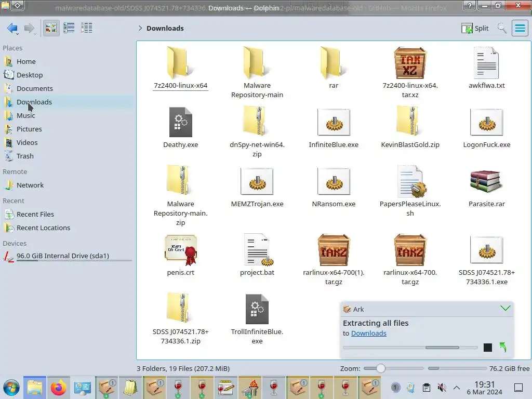Select the Malware Repository-main.zip archive icon

[x=180, y=180]
